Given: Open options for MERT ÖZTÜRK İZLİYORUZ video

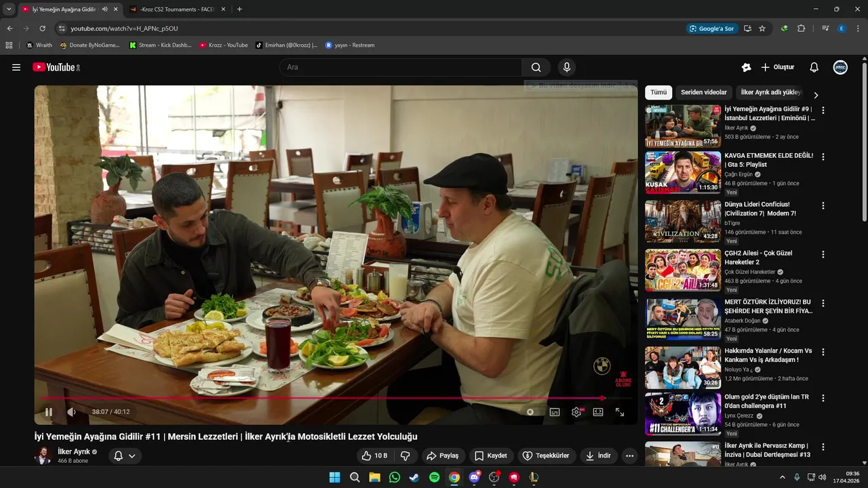Looking at the screenshot, I should (823, 303).
